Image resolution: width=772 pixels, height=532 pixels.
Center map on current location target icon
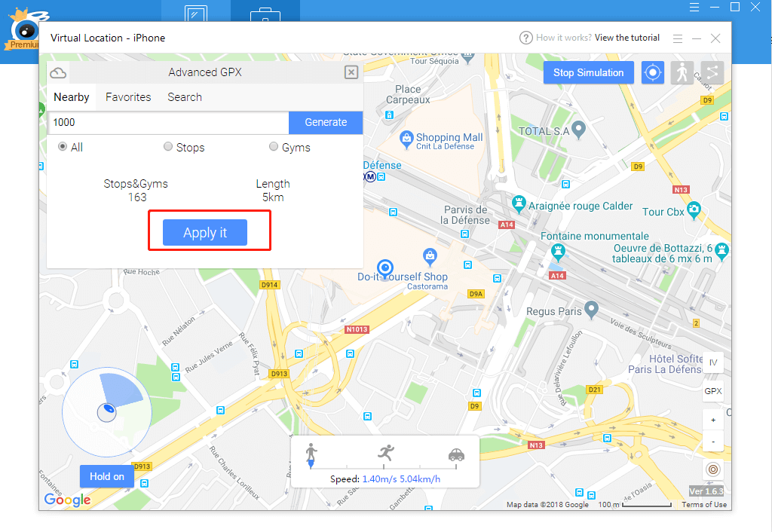(653, 73)
